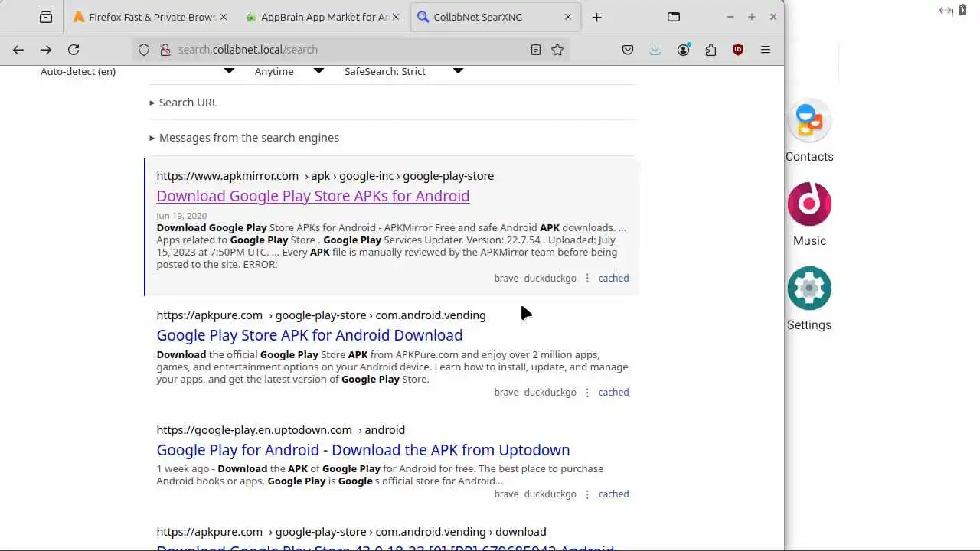The height and width of the screenshot is (551, 980).
Task: Open more options for apkmirror result
Action: click(587, 279)
